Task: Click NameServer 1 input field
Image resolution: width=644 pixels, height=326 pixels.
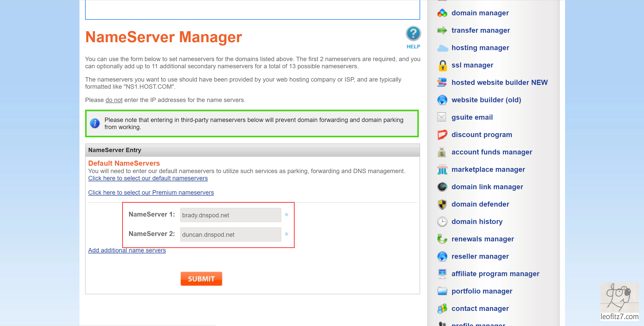Action: click(x=231, y=215)
